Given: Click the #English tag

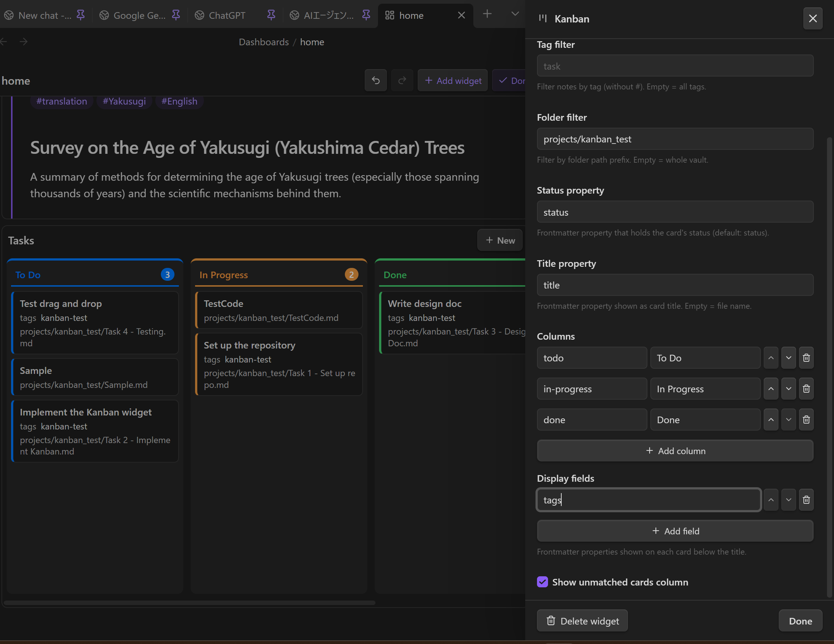Looking at the screenshot, I should (x=179, y=101).
